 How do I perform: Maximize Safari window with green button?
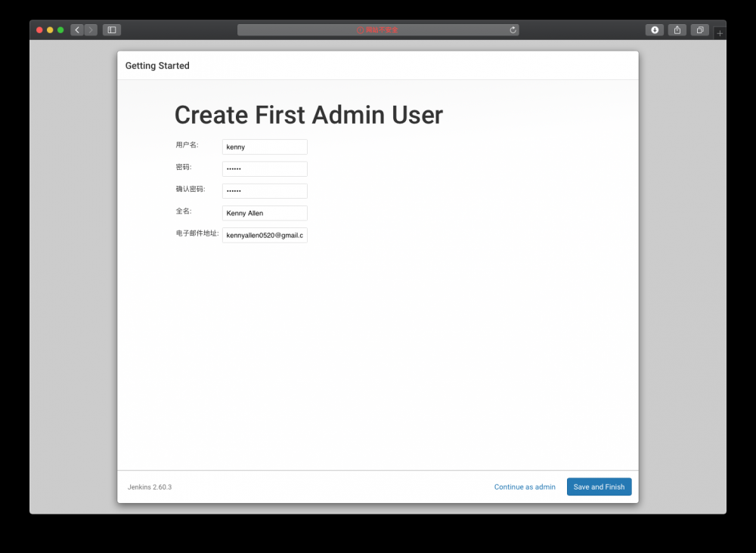(60, 30)
